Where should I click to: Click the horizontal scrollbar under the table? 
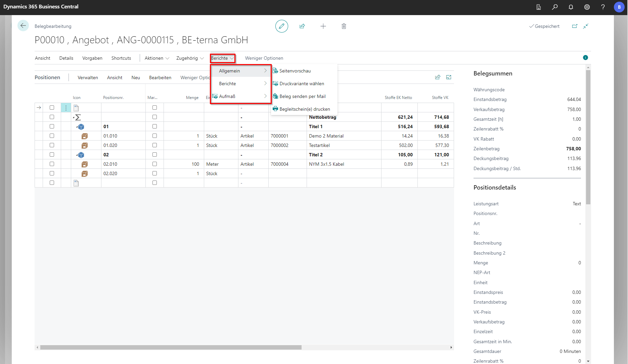click(x=171, y=347)
